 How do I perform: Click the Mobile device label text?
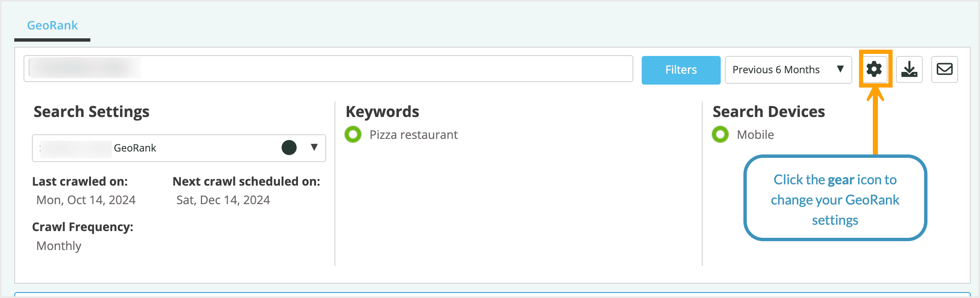pyautogui.click(x=755, y=135)
